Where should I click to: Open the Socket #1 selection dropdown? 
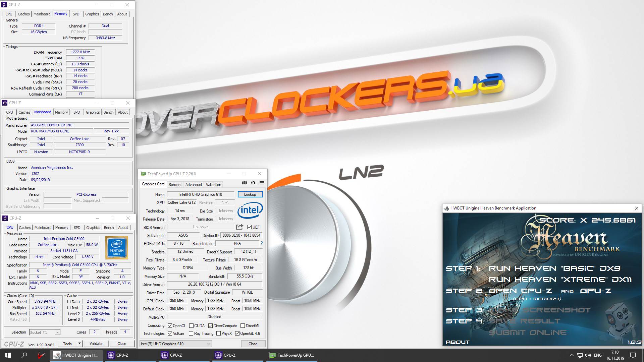[x=45, y=333]
